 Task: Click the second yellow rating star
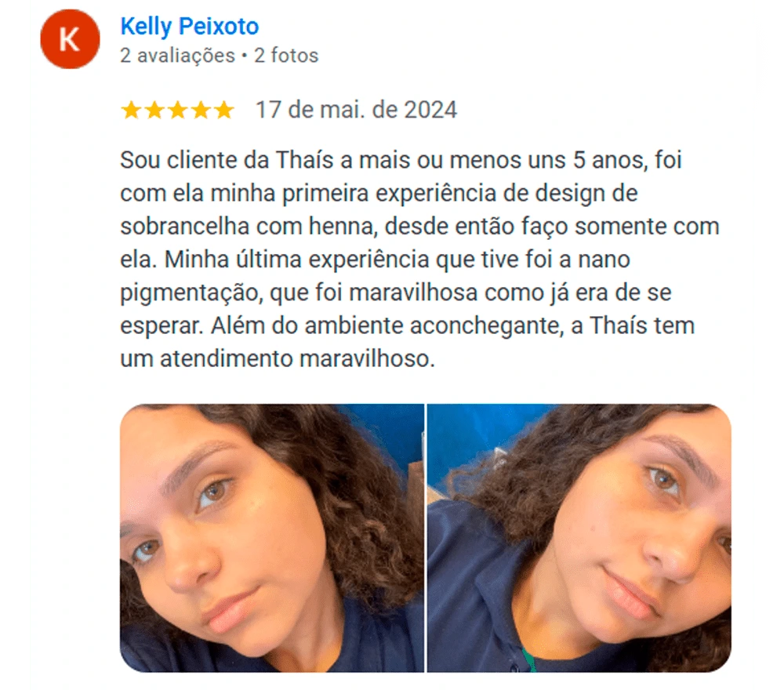(154, 110)
